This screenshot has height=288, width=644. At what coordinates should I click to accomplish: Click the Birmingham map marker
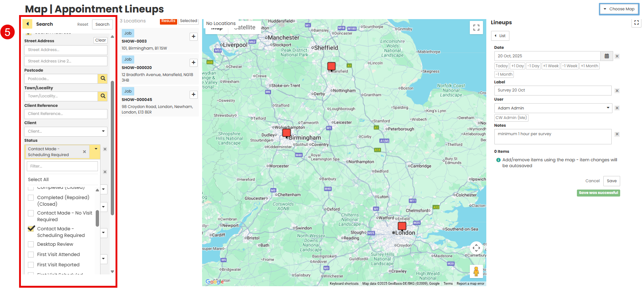[287, 133]
